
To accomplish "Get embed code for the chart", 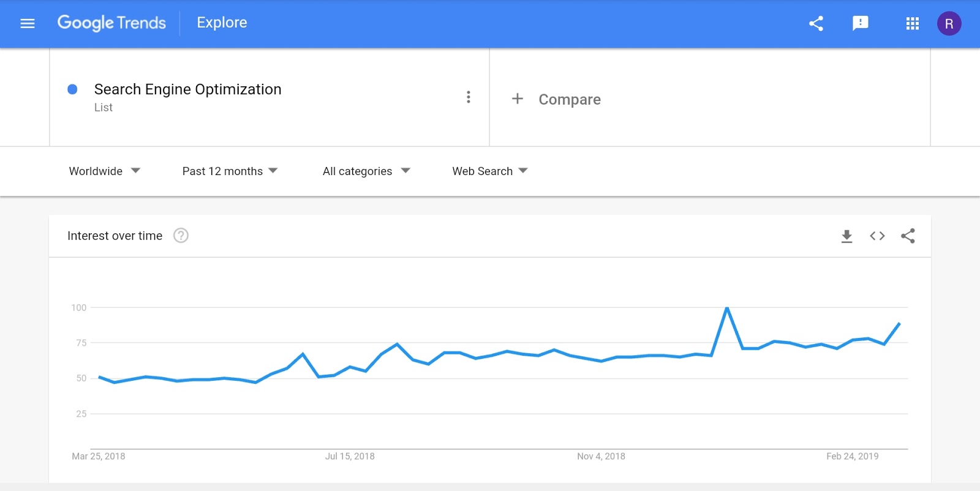I will coord(877,236).
